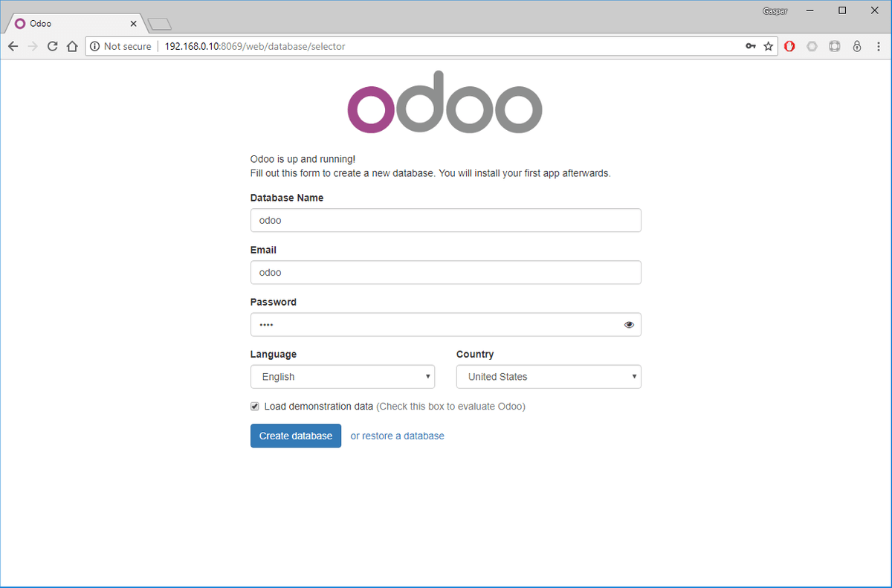Close the Odoo browser tab
This screenshot has height=588, width=892.
coord(133,24)
